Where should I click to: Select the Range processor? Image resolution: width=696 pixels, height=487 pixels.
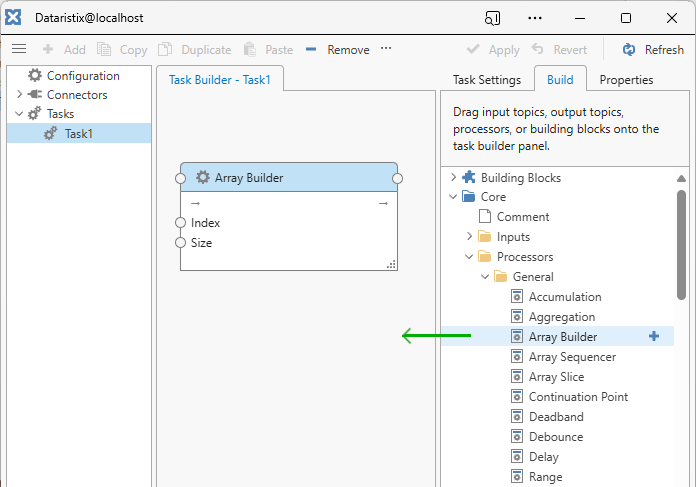pos(546,477)
